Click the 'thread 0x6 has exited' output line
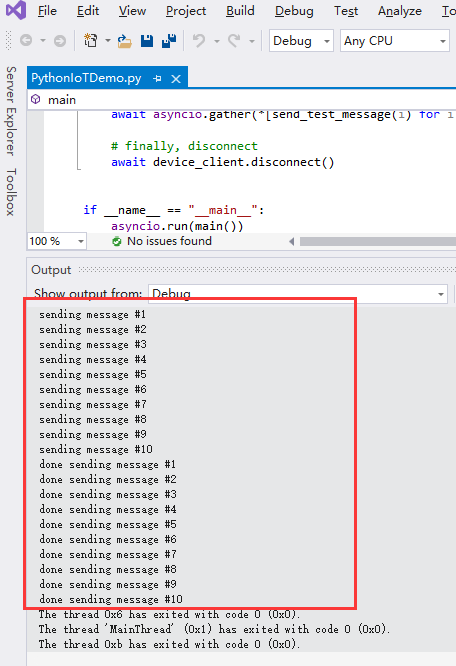 point(169,615)
